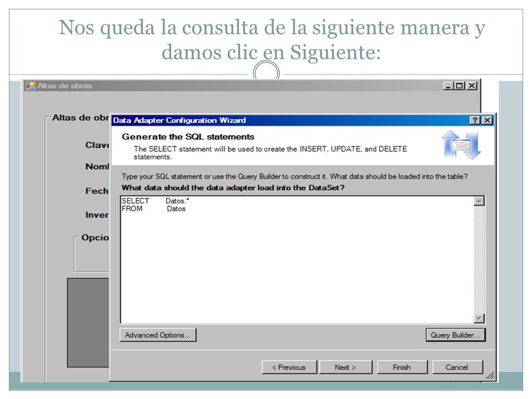The height and width of the screenshot is (399, 532).
Task: Click the Altas de obras form icon
Action: click(x=30, y=86)
